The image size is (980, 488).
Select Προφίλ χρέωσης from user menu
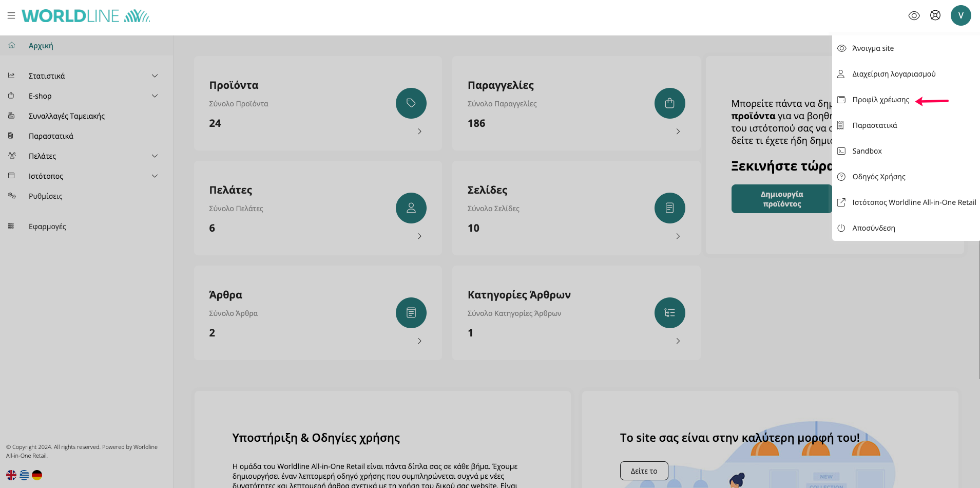(880, 100)
